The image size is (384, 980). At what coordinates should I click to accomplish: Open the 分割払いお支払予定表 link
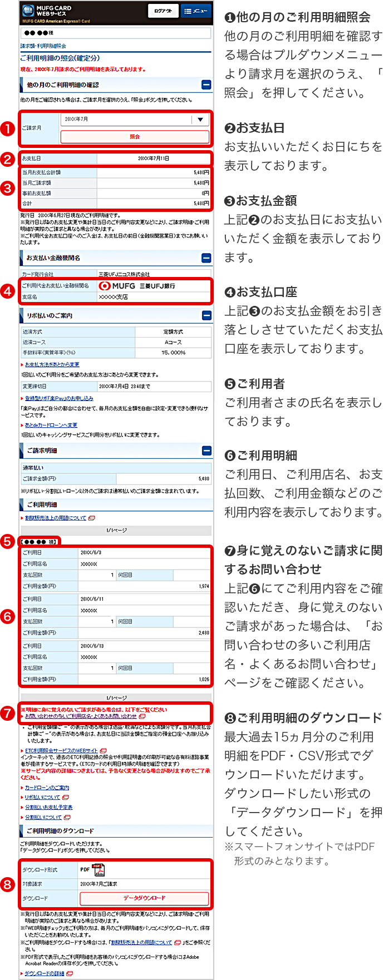(x=48, y=807)
